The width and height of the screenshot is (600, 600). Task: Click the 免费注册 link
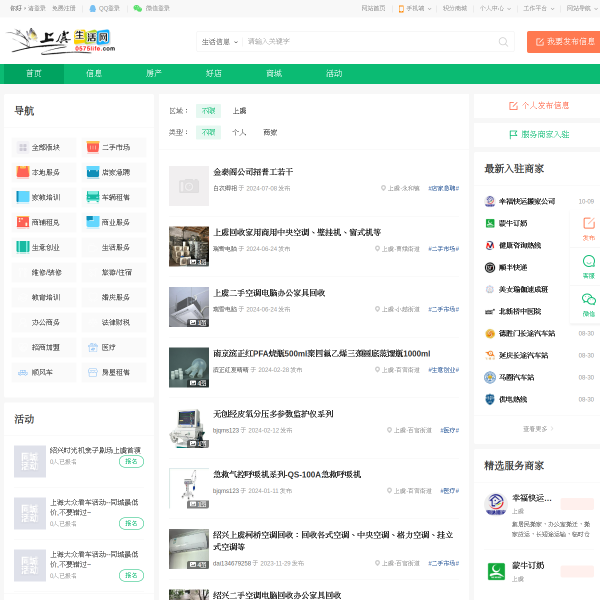click(64, 8)
